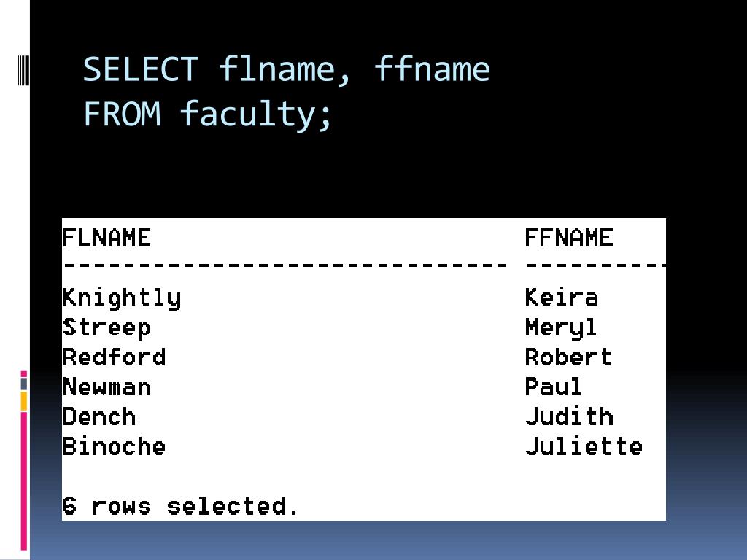The image size is (747, 560).
Task: Select the FLNAME column header
Action: (x=107, y=238)
